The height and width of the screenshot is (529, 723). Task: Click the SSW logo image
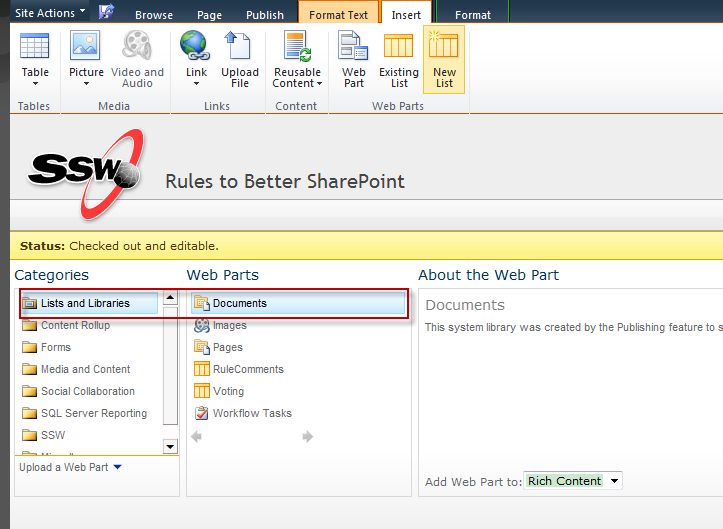[x=85, y=168]
